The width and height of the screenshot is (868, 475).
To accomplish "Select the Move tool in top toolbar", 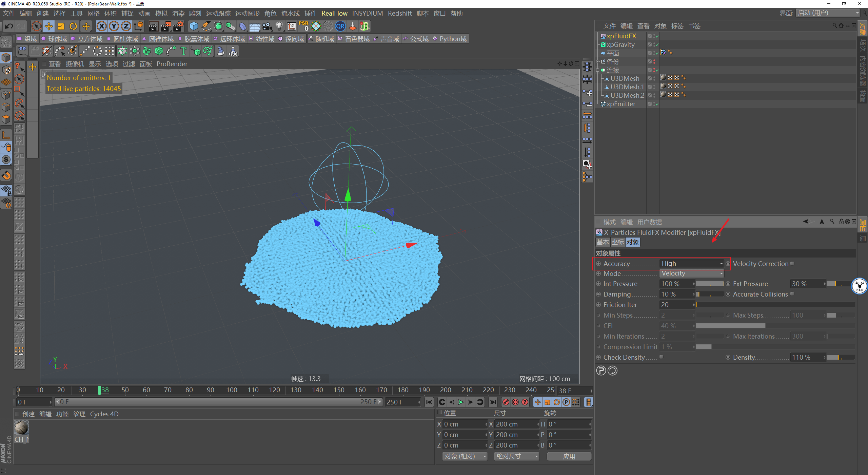I will click(x=49, y=26).
